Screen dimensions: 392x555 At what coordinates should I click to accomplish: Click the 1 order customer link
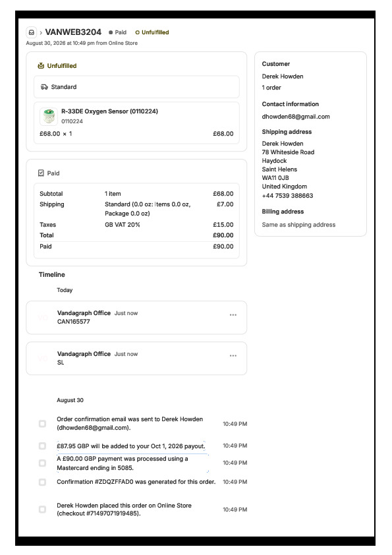tap(271, 88)
